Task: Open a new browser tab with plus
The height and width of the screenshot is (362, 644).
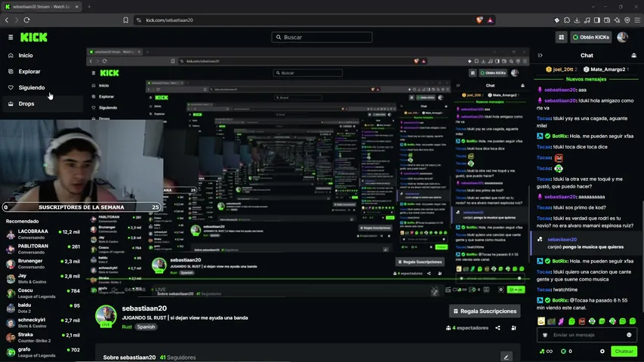Action: pos(89,7)
